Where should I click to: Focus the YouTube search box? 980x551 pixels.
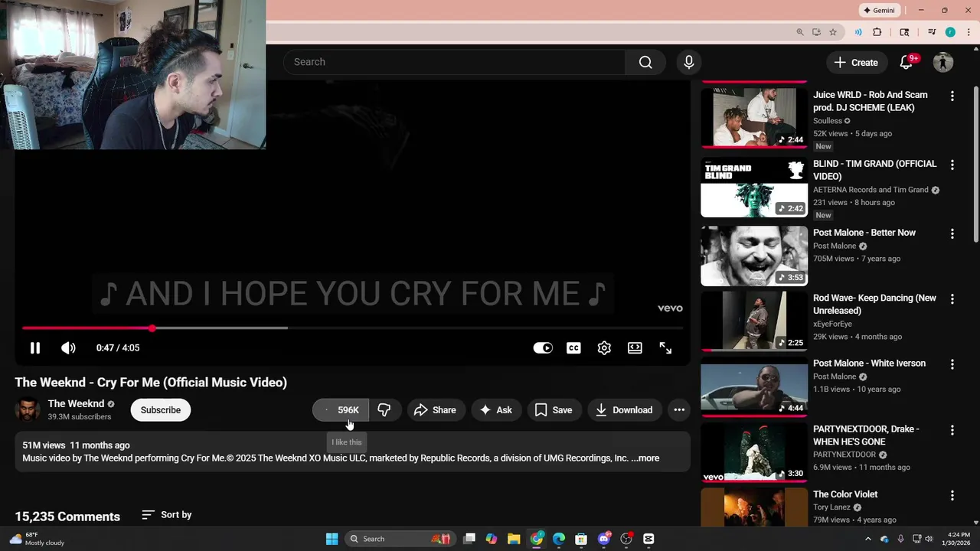click(455, 62)
